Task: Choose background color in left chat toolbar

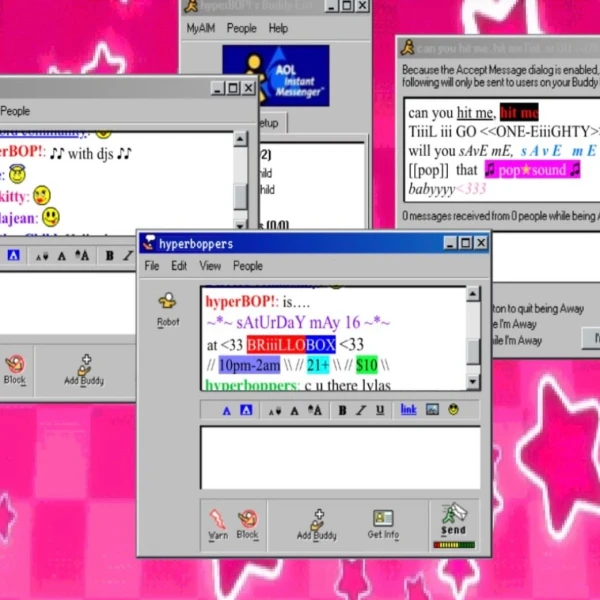Action: [13, 255]
